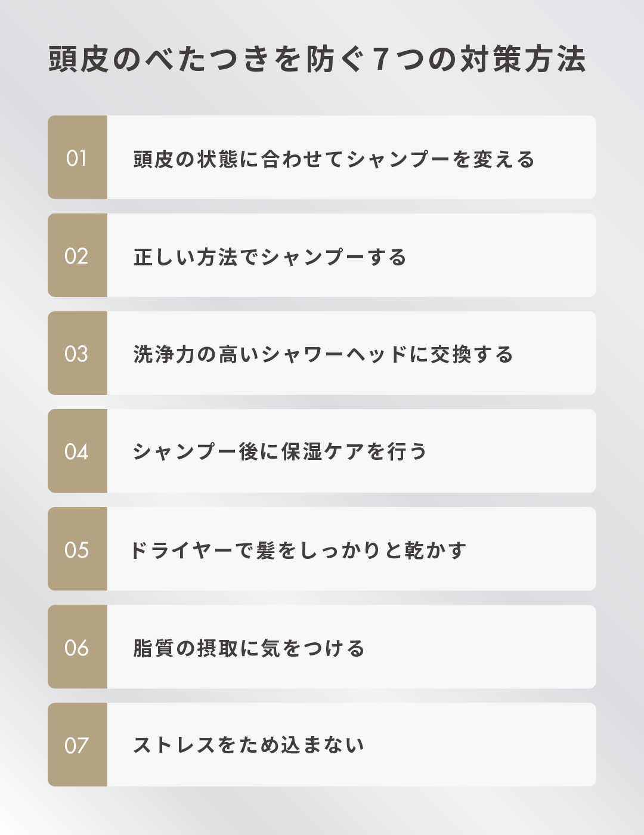Screen dimensions: 644x835
Task: Select item ストレスをため込まない
Action: coord(322,744)
